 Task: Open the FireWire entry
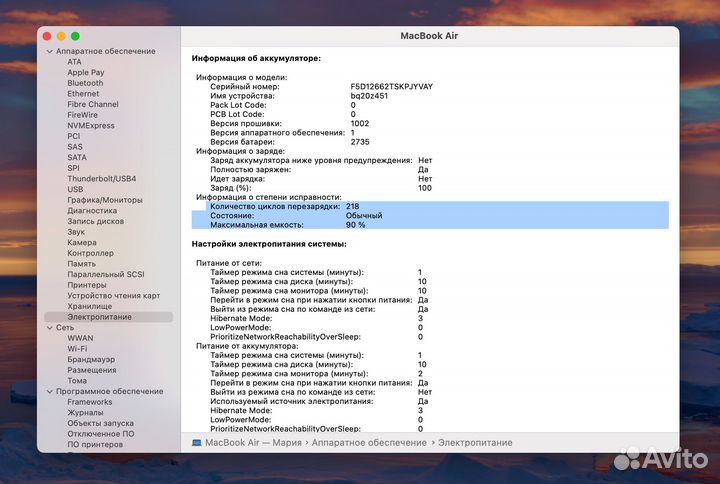pyautogui.click(x=83, y=115)
